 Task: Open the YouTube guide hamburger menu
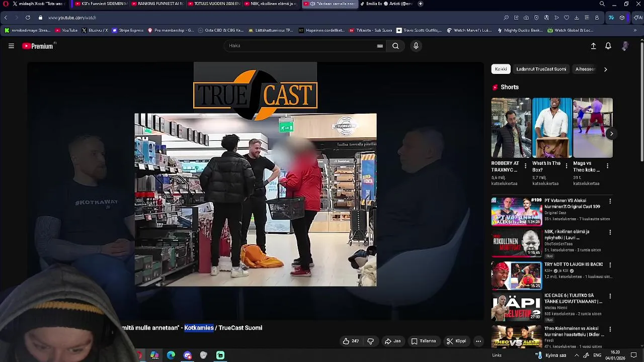click(11, 46)
